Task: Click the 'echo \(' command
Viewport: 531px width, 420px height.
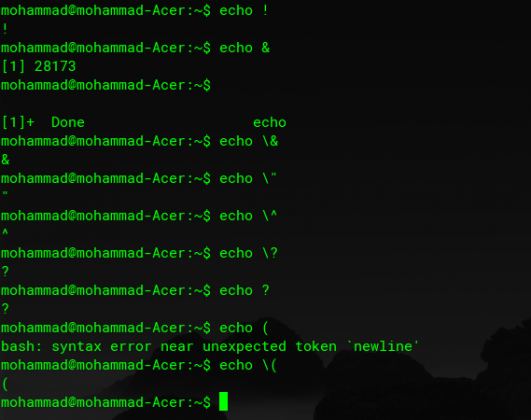Action: pyautogui.click(x=248, y=365)
